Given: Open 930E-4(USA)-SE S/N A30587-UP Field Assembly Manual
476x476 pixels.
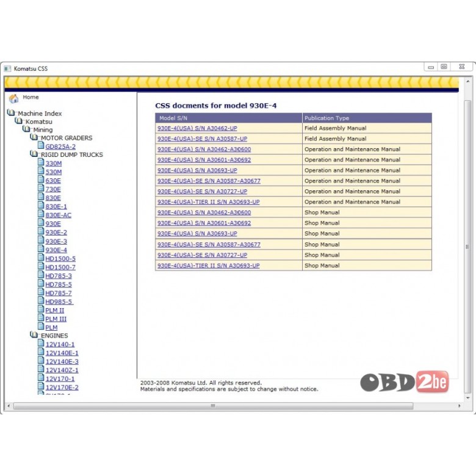Looking at the screenshot, I should (202, 139).
